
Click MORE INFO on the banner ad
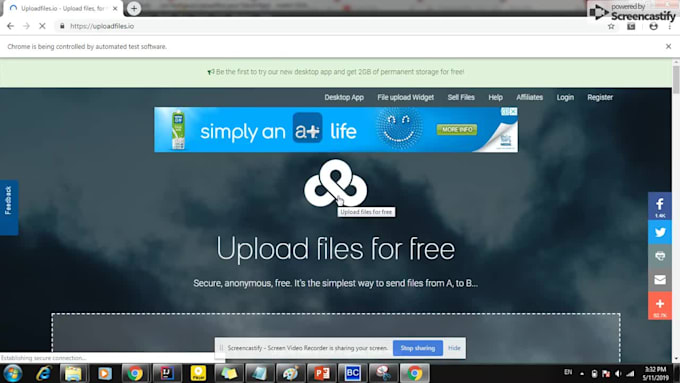[457, 130]
